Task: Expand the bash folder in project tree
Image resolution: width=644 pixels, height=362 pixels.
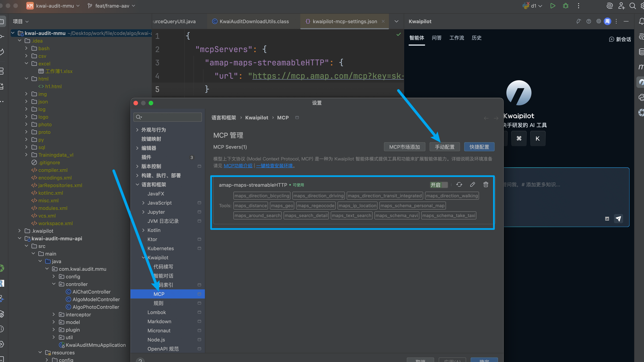Action: coord(26,48)
